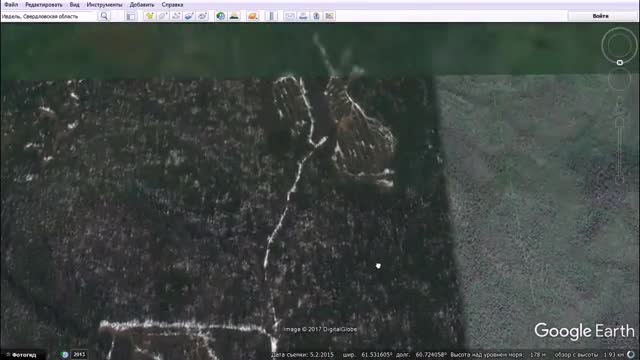The width and height of the screenshot is (640, 360).
Task: Click the Войти sign-in button
Action: click(600, 16)
